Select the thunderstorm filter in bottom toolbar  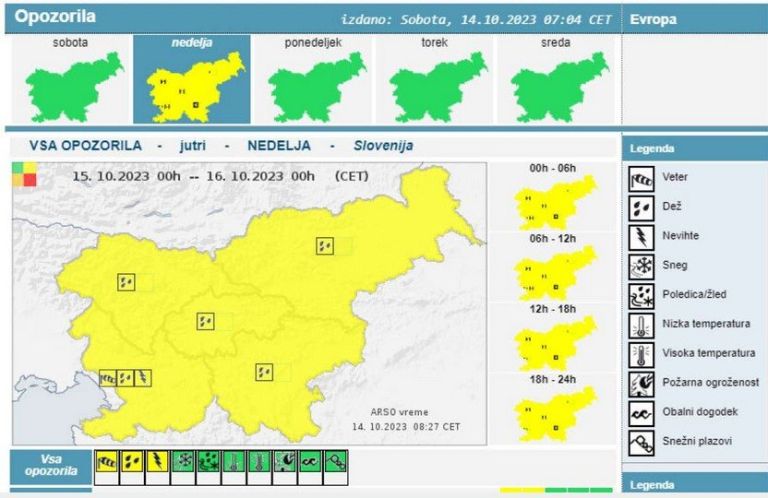[x=156, y=461]
